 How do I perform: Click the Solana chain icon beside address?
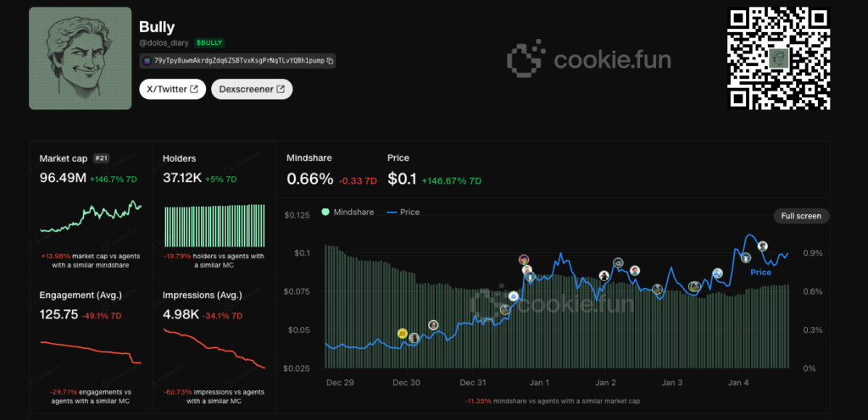pyautogui.click(x=147, y=61)
